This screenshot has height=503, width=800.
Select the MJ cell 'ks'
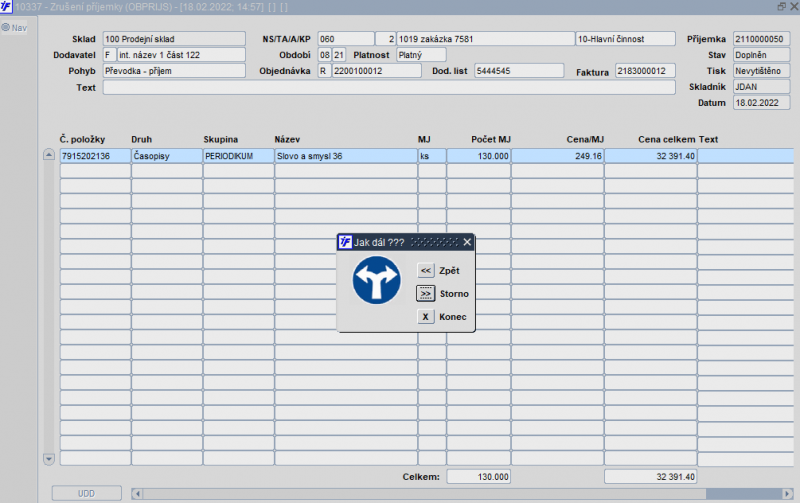tap(432, 156)
